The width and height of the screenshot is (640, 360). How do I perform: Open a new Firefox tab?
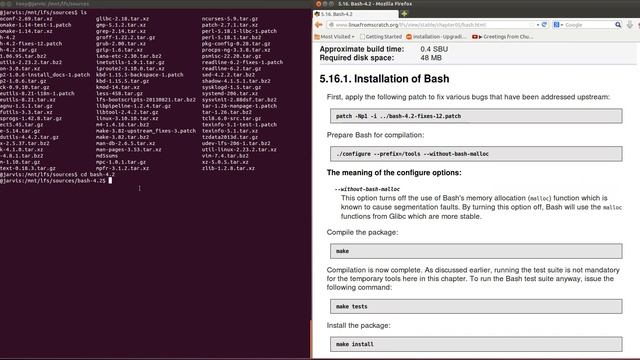(404, 14)
